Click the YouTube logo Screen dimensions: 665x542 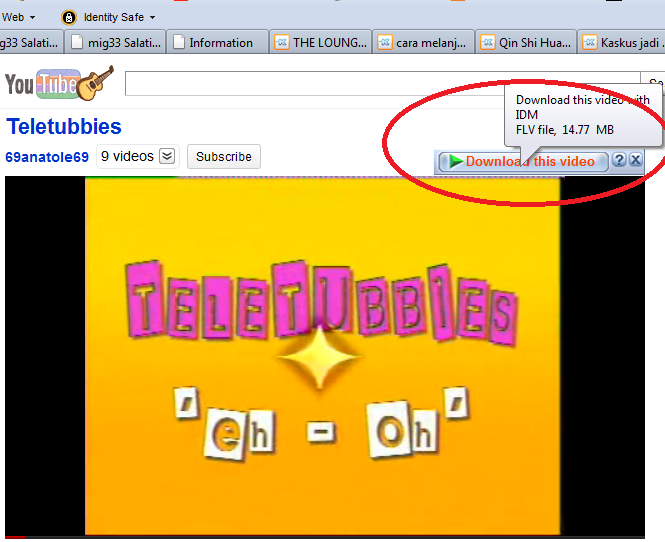(x=59, y=83)
